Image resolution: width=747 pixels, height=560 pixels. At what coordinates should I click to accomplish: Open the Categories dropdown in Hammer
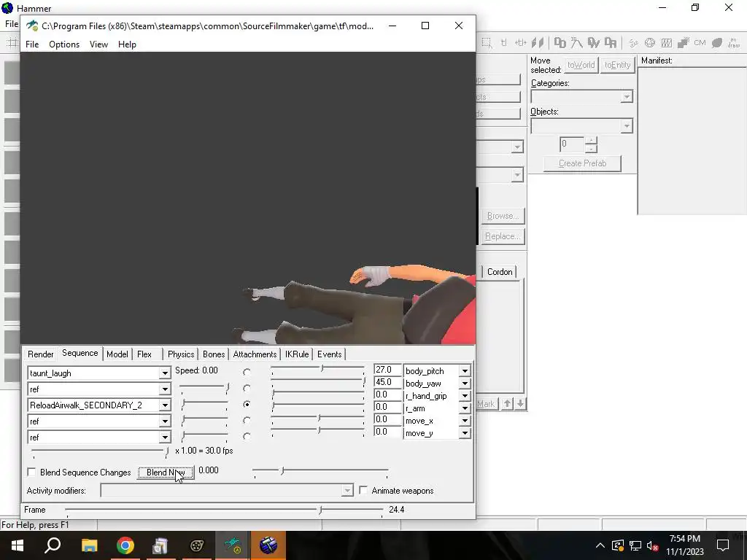pos(627,97)
